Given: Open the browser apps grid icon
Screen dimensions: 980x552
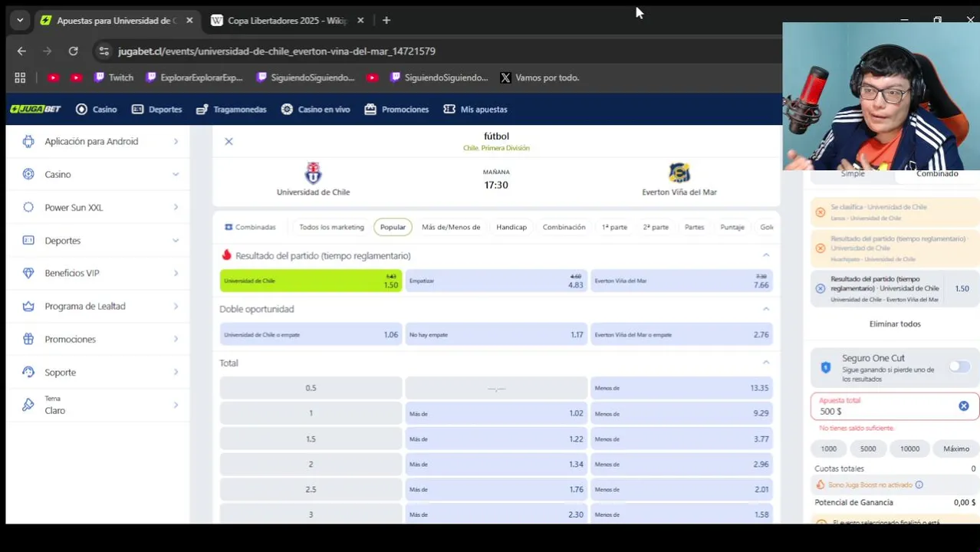Looking at the screenshot, I should 20,77.
